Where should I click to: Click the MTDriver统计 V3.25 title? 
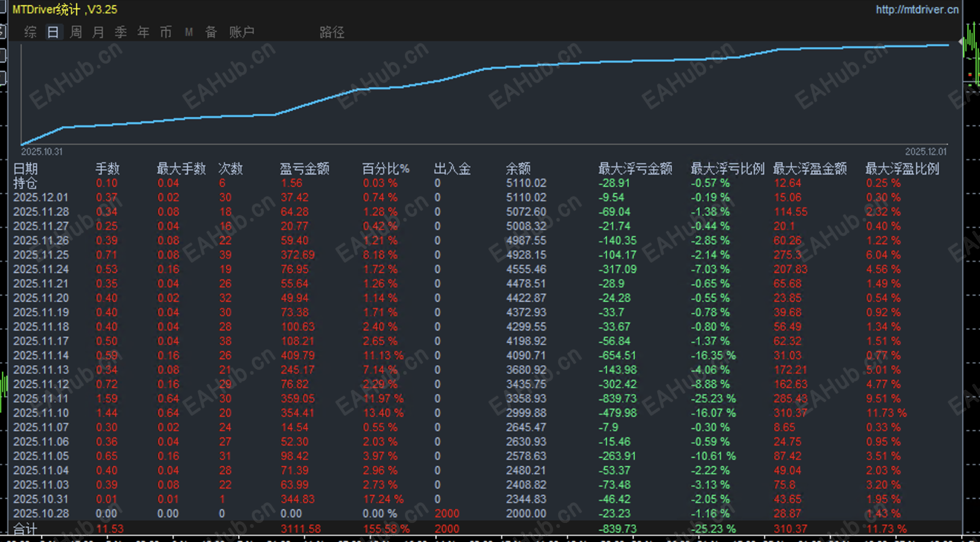tap(65, 9)
